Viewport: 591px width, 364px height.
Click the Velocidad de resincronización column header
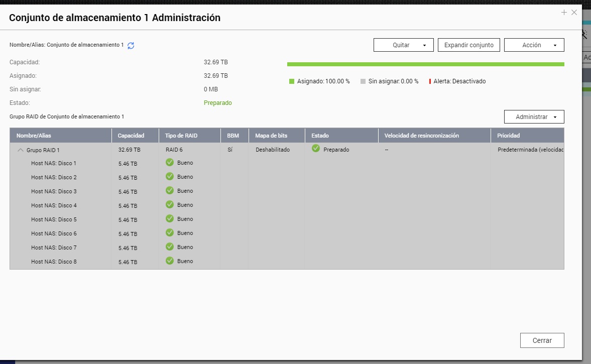421,136
